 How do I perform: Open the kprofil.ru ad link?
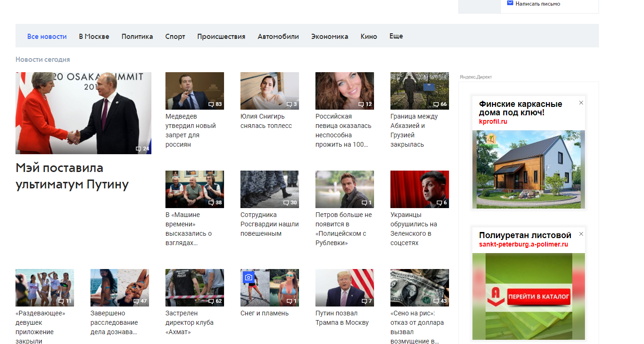pyautogui.click(x=493, y=121)
